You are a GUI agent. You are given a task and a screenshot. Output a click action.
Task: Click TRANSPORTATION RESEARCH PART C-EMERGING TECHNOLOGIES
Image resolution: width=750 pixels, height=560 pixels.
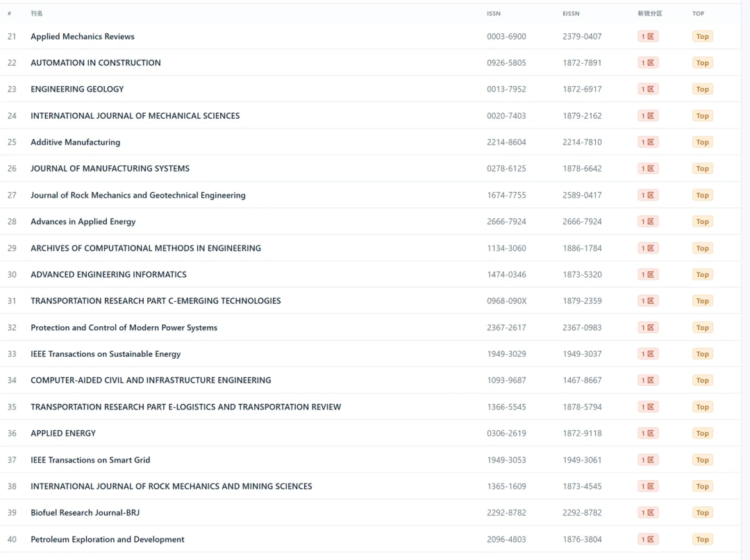pyautogui.click(x=156, y=300)
